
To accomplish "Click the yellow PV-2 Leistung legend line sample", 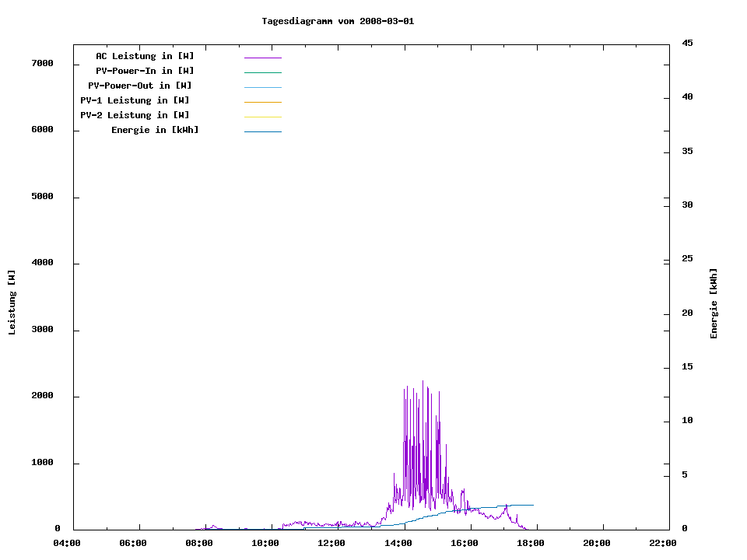I will click(262, 117).
